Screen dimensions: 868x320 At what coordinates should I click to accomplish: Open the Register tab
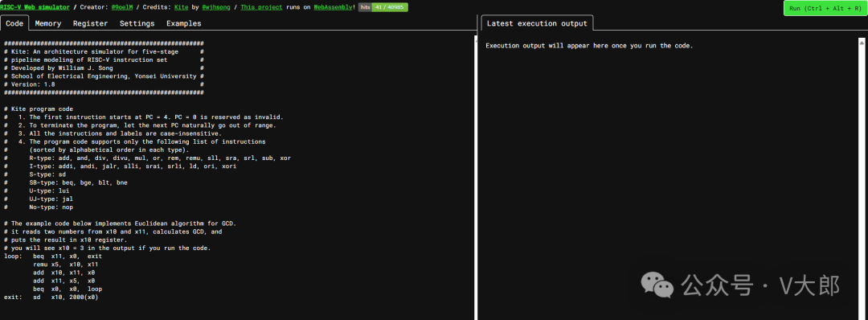[90, 23]
